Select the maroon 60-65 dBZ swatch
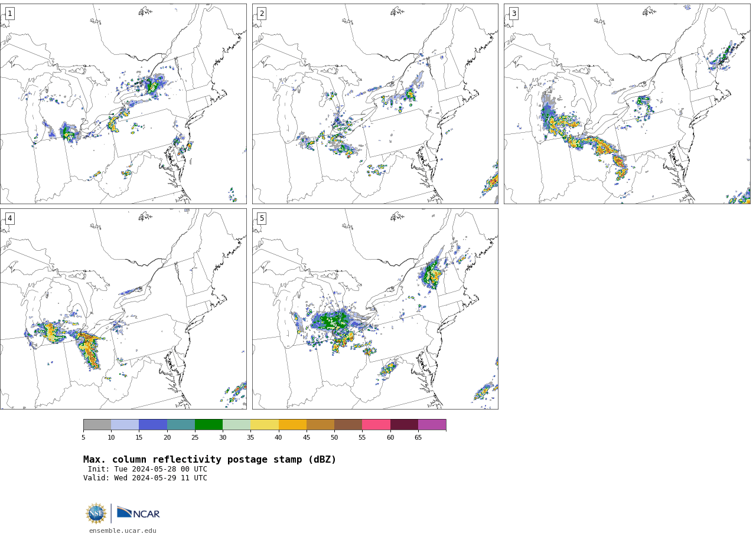 [404, 425]
